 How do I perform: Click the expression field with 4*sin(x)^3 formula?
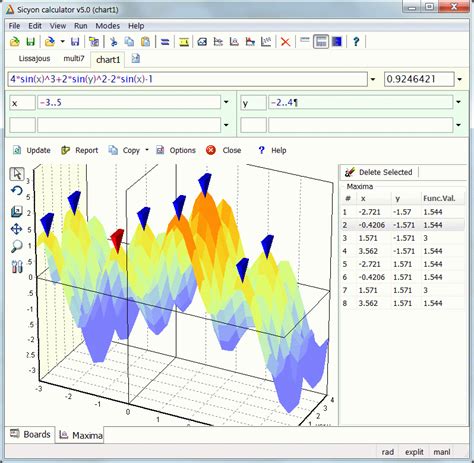[188, 79]
